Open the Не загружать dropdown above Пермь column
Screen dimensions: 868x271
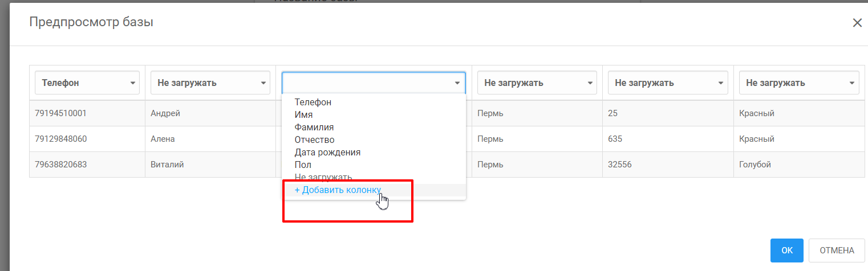point(537,83)
